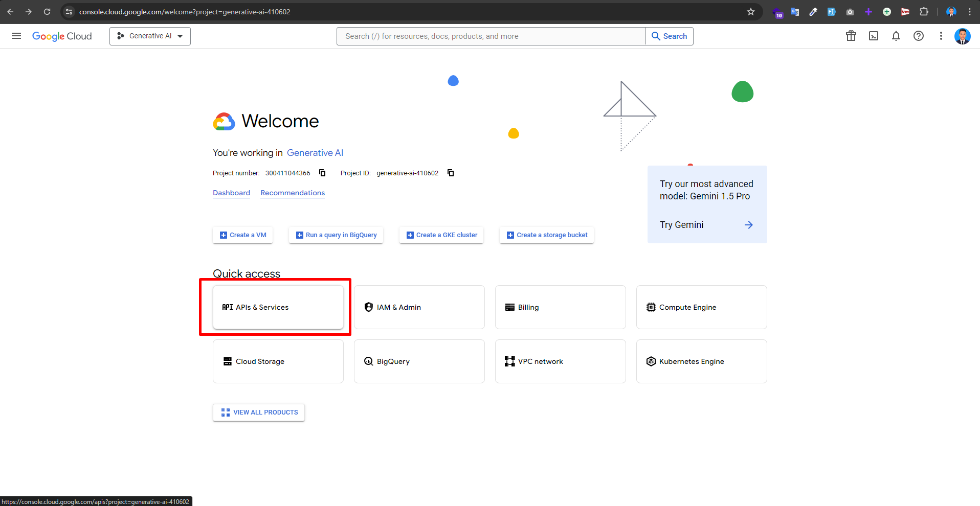The image size is (980, 506).
Task: Activate Cloud Shell terminal icon
Action: pos(874,36)
